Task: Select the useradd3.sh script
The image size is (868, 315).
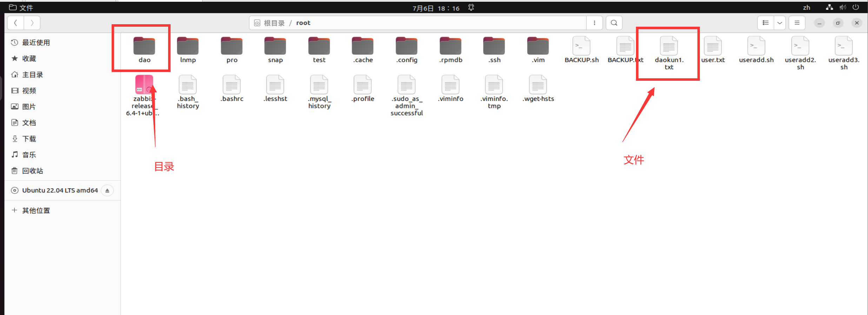Action: click(843, 53)
